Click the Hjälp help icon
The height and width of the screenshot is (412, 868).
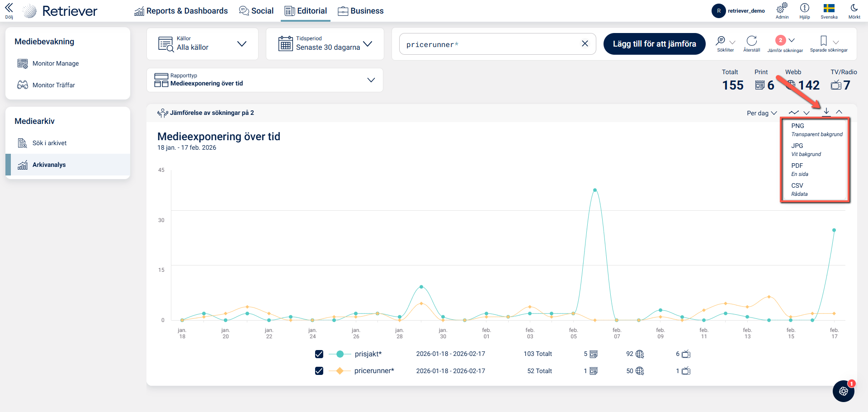(x=804, y=8)
